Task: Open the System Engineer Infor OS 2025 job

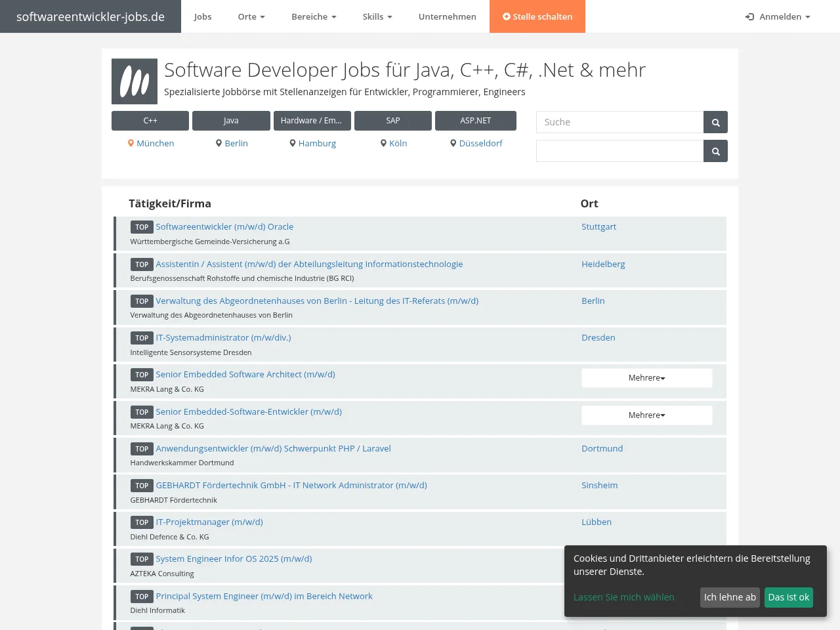Action: click(x=234, y=558)
